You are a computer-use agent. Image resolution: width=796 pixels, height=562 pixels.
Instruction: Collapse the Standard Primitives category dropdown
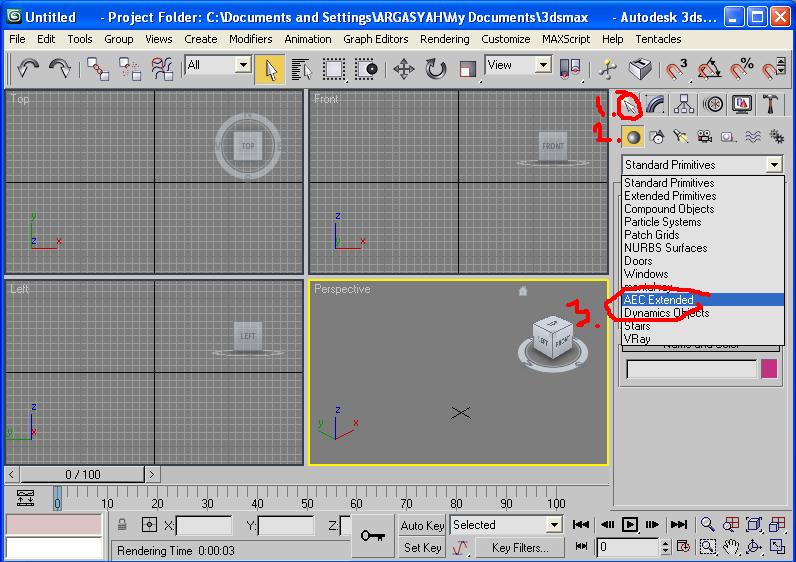[x=774, y=164]
